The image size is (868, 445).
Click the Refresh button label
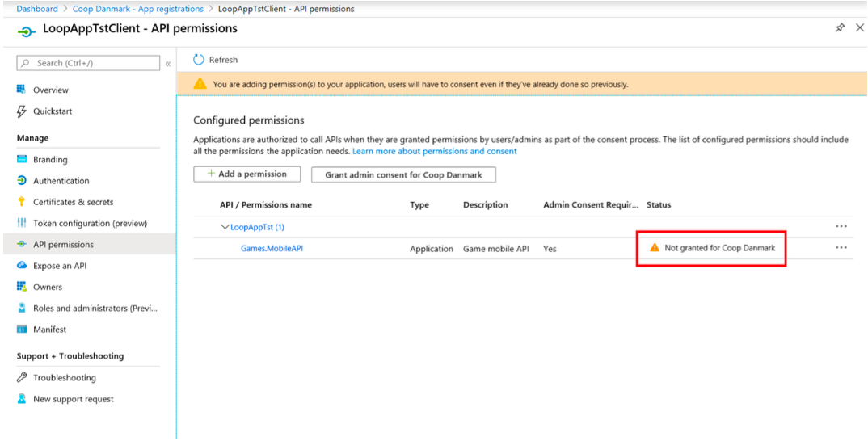[223, 60]
